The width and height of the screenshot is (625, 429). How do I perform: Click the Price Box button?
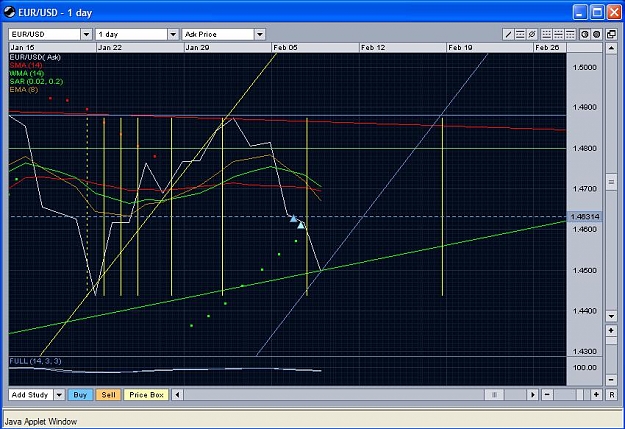[x=146, y=395]
